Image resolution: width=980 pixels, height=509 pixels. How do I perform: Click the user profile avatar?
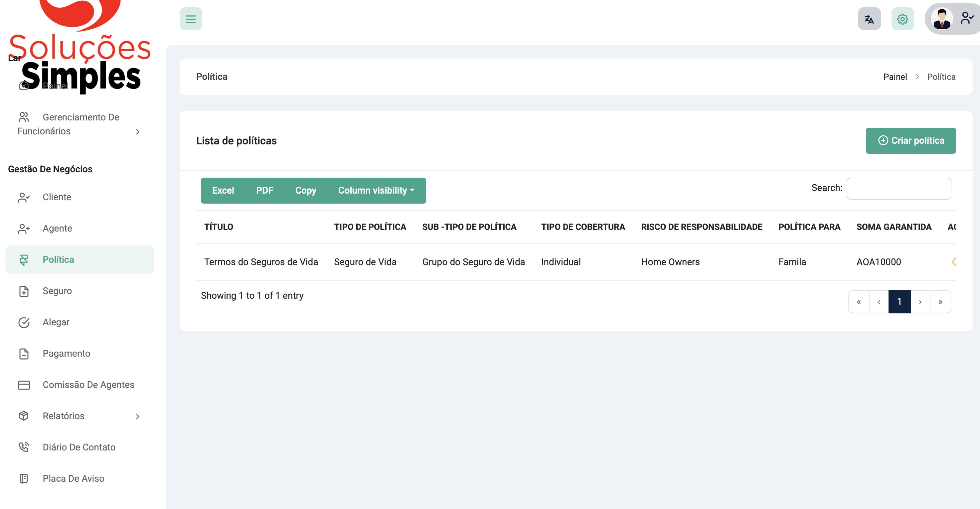pyautogui.click(x=941, y=19)
